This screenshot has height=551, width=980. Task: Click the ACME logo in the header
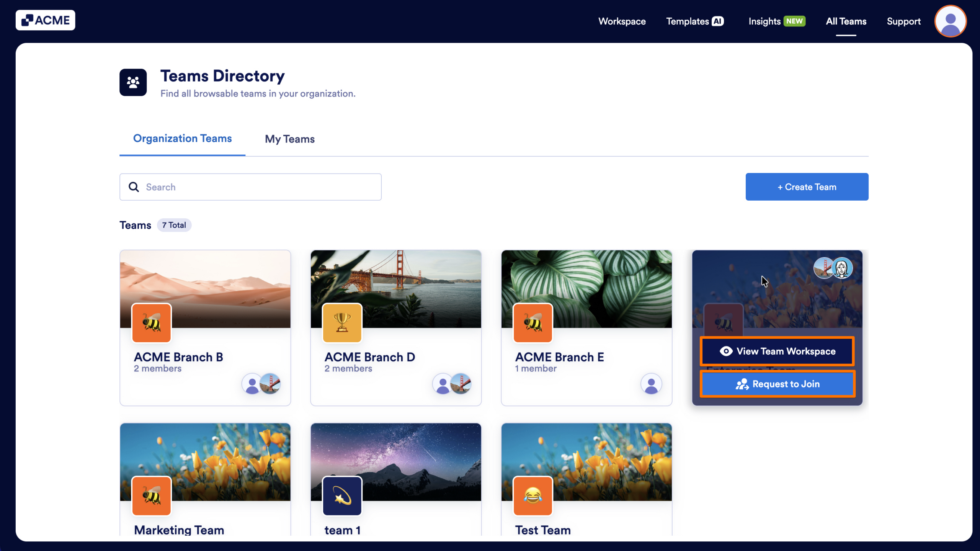(46, 20)
